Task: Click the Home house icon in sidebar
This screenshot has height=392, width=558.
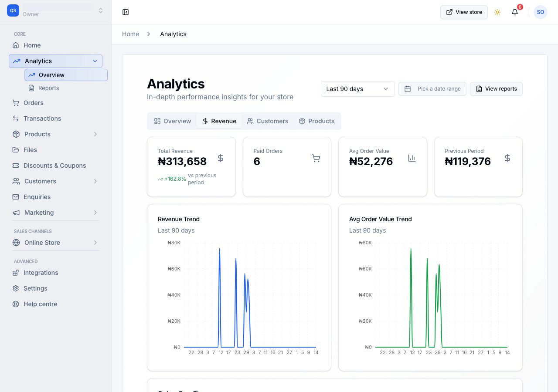Action: click(16, 45)
